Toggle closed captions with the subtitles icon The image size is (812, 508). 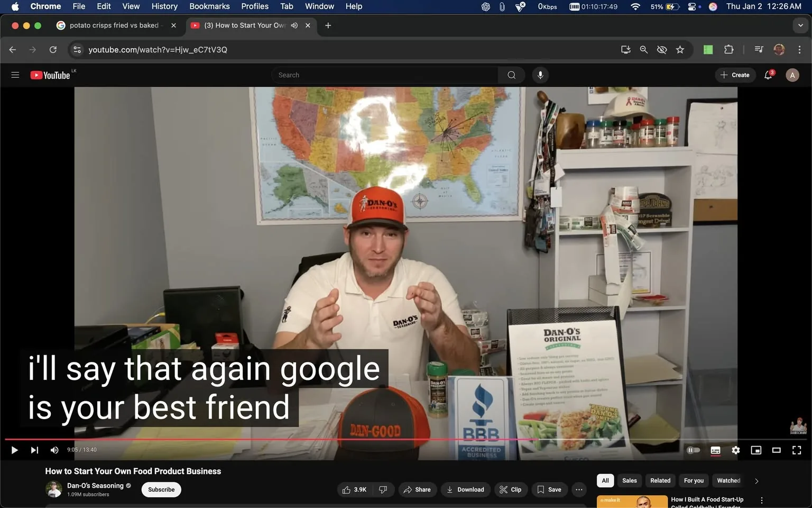tap(715, 450)
